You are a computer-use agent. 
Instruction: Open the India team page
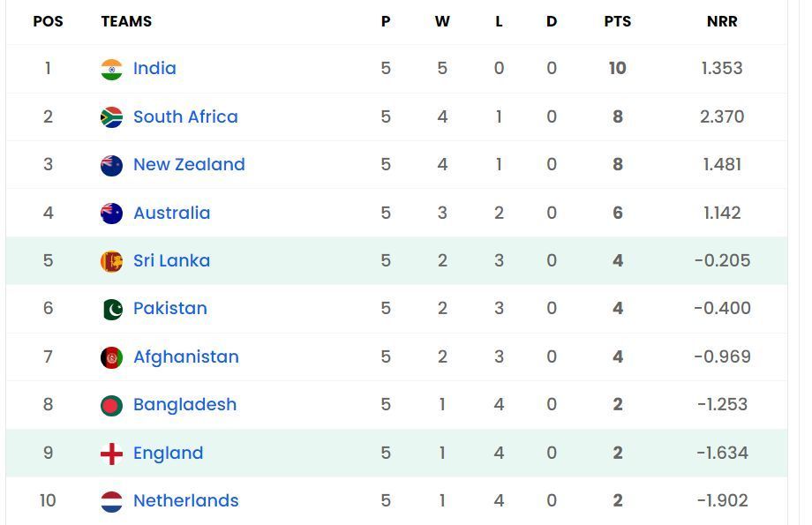[155, 68]
